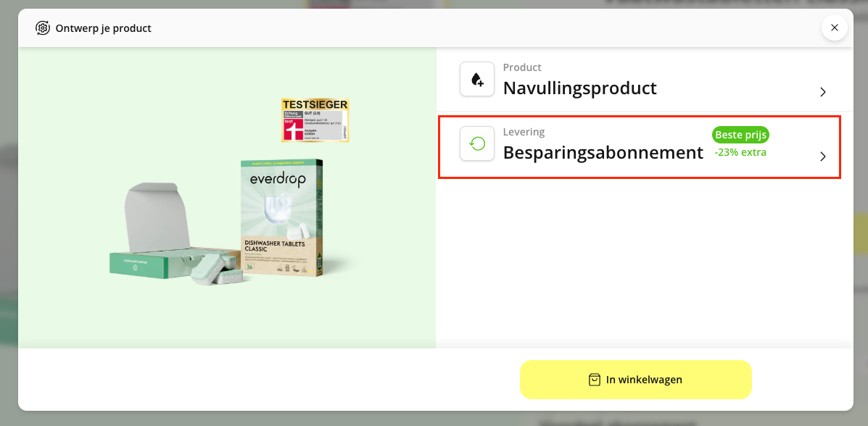This screenshot has width=868, height=426.
Task: Close the product design dialog
Action: tap(834, 28)
